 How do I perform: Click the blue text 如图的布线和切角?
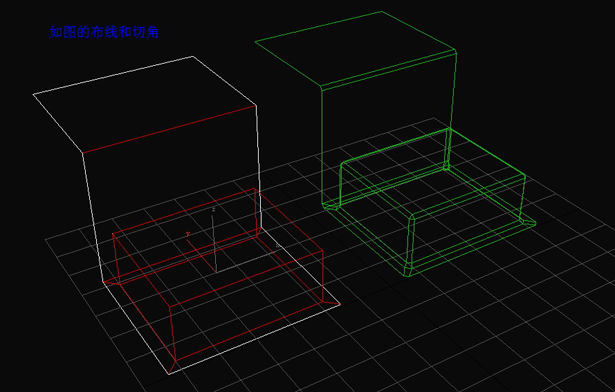click(x=104, y=32)
